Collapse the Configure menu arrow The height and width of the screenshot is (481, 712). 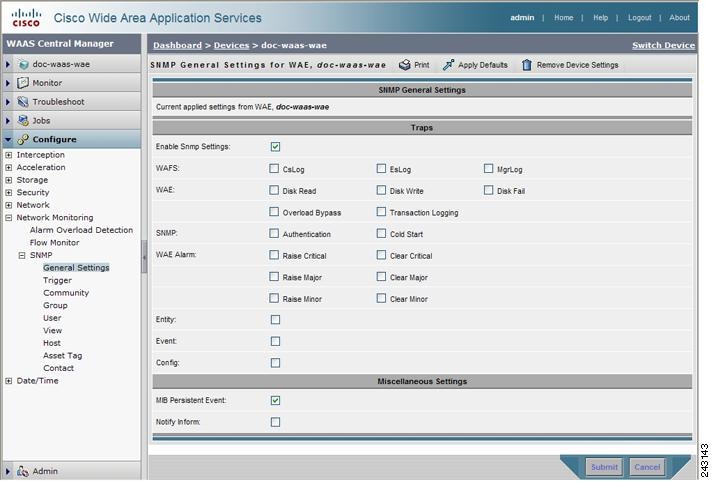(x=8, y=139)
